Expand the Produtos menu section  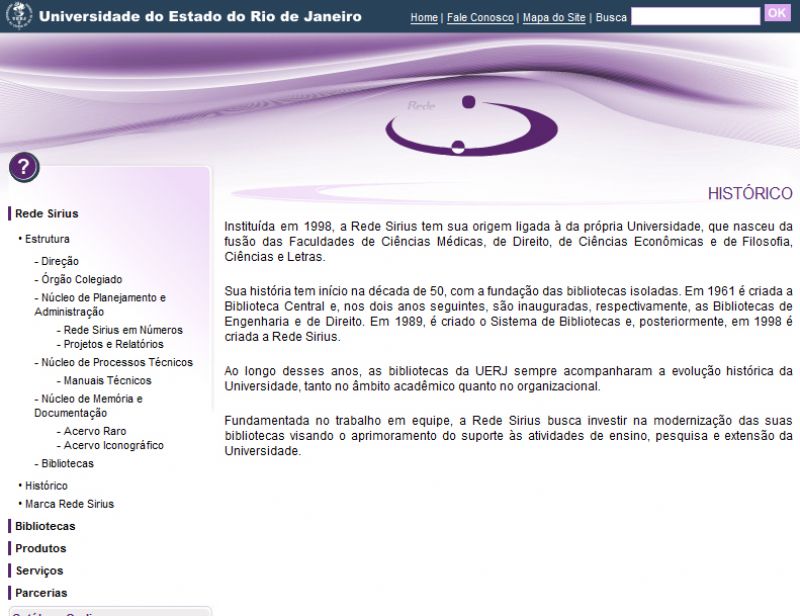pos(40,549)
